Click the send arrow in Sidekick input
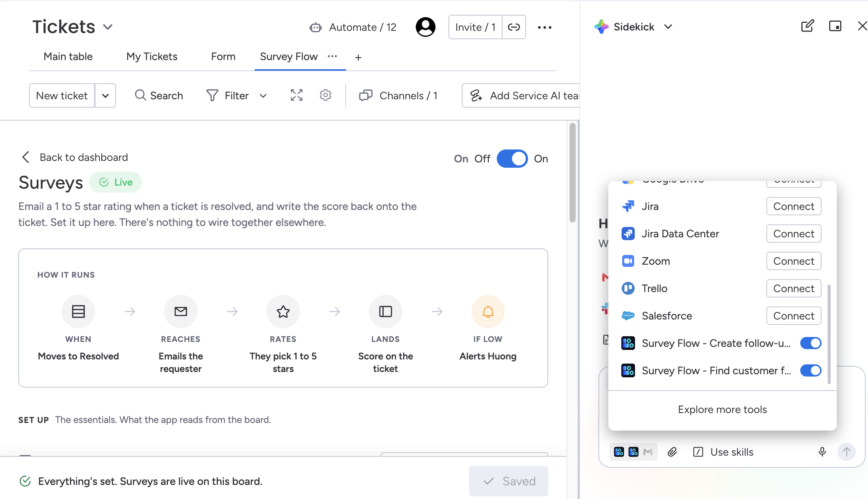The image size is (868, 499). point(847,452)
